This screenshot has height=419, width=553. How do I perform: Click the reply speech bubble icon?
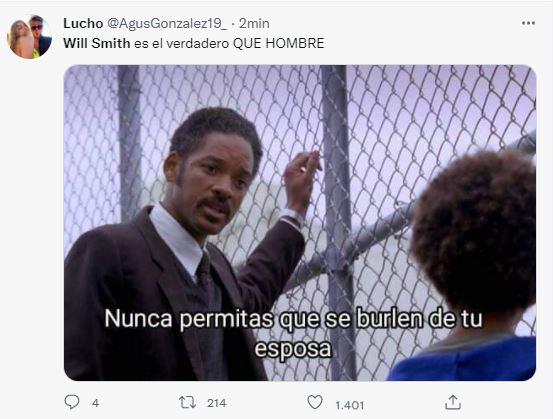pyautogui.click(x=72, y=402)
